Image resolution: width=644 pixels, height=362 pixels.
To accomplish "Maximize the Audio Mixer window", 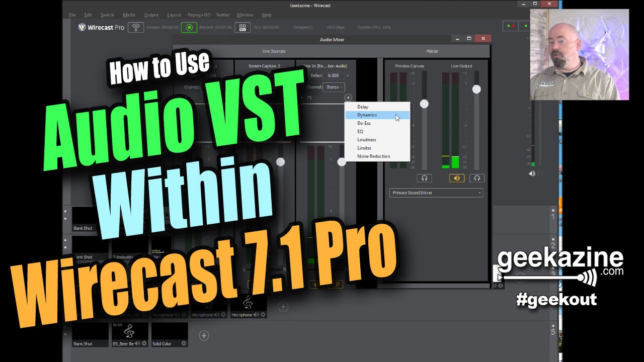I will tap(469, 39).
